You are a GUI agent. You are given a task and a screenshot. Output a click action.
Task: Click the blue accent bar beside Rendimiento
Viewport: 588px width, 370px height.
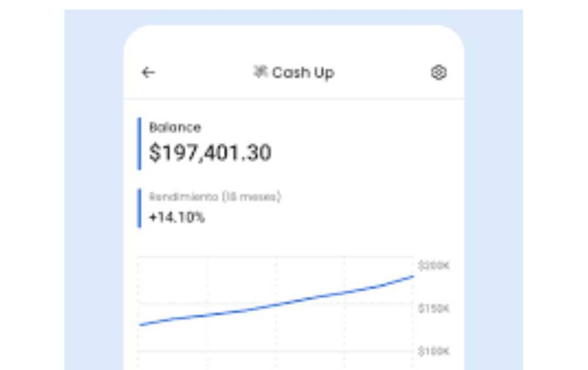coord(139,208)
